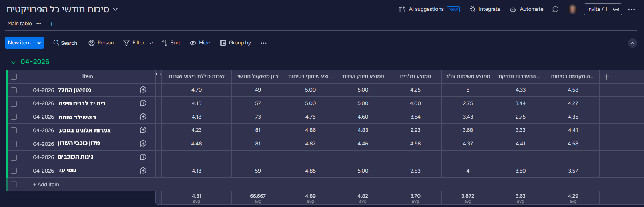Click איכות כוללת ביצוע שגרות column header
Screen dimensions: 644x207
pos(197,76)
